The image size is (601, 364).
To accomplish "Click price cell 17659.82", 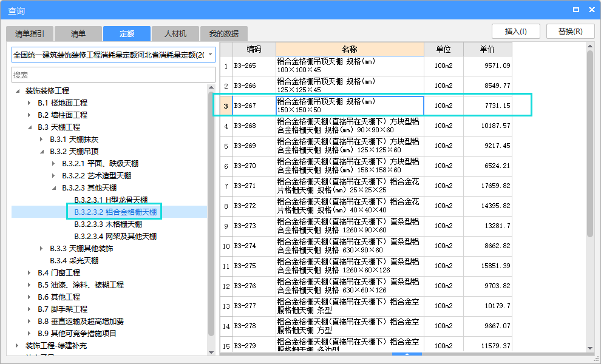I will click(487, 186).
